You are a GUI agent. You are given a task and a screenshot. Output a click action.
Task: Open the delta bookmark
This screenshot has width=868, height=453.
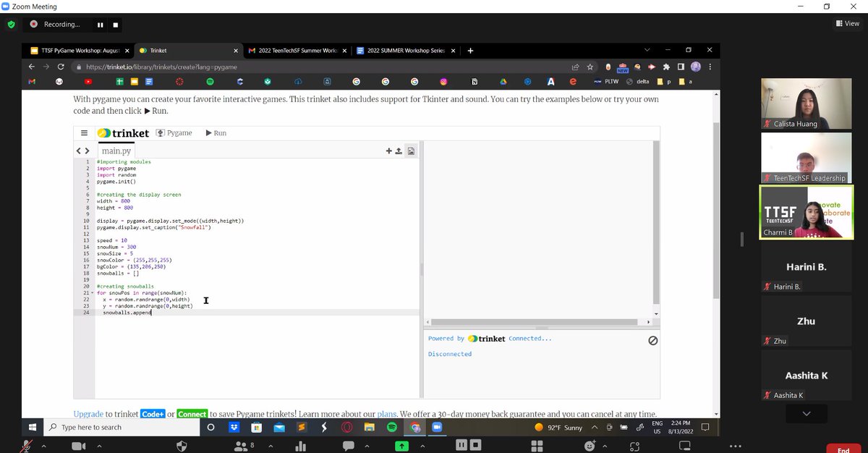[637, 82]
